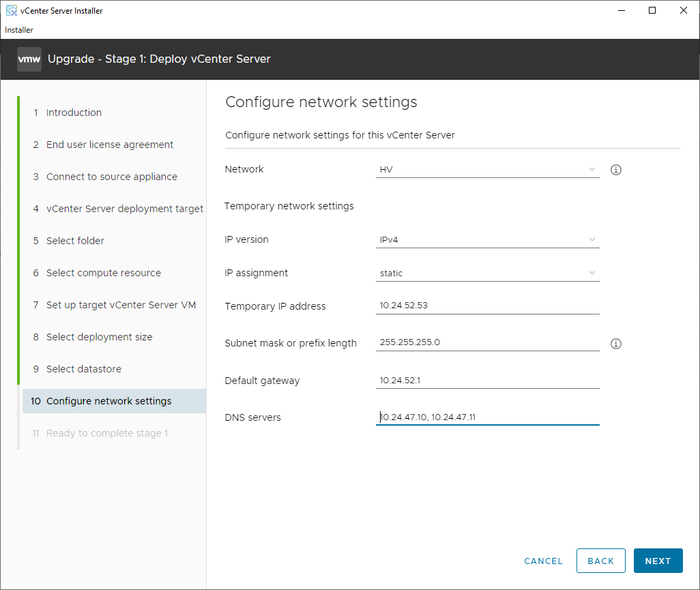Screen dimensions: 700x590
Task: Go to Select deployment size step
Action: [x=99, y=337]
